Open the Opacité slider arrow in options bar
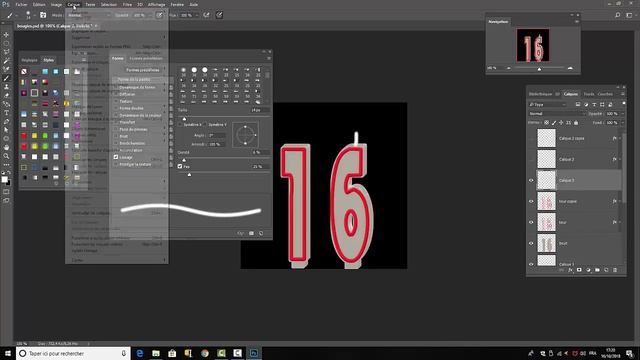The height and width of the screenshot is (360, 640). (x=150, y=15)
